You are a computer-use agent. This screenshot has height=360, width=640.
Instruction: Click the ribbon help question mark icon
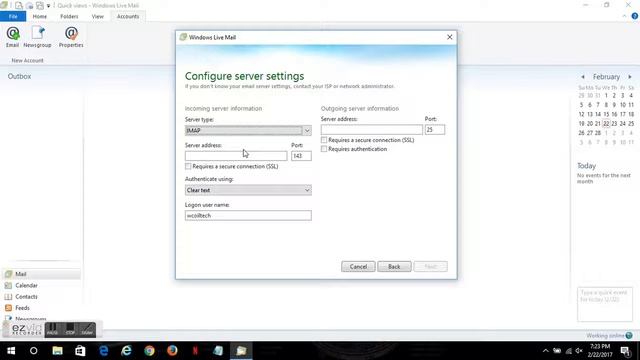coord(635,16)
